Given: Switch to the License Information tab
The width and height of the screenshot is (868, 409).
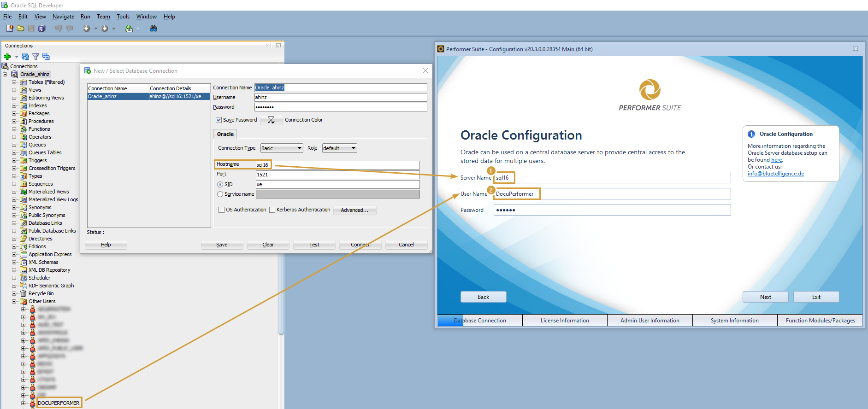Looking at the screenshot, I should click(x=565, y=321).
